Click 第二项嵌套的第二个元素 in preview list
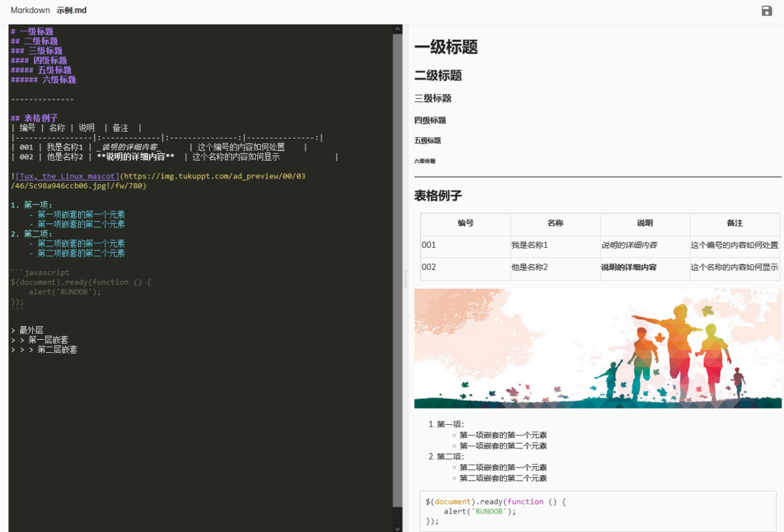 pos(503,478)
